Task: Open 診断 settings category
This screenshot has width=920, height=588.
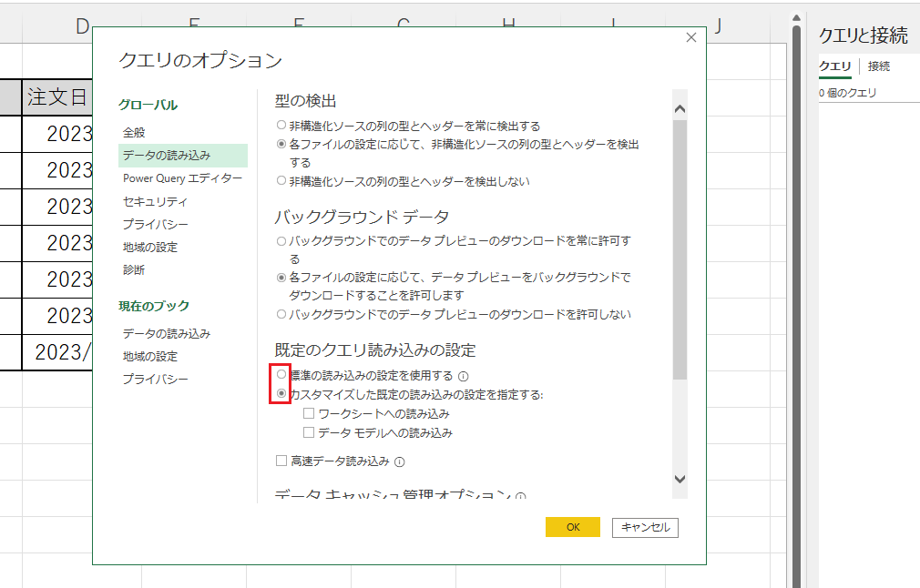Action: tap(134, 269)
